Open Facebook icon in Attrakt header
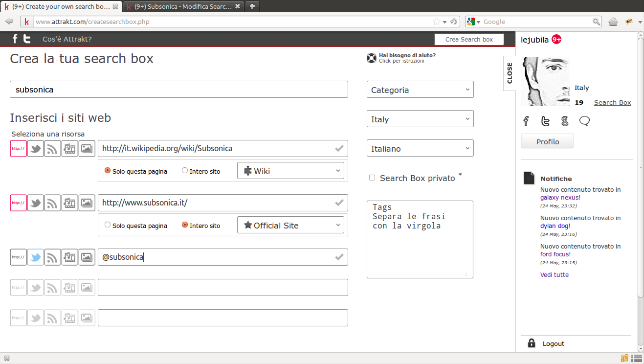 pyautogui.click(x=15, y=39)
